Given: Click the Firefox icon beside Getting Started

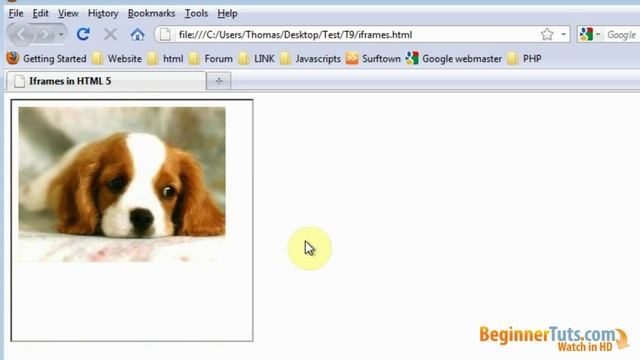Looking at the screenshot, I should point(13,58).
